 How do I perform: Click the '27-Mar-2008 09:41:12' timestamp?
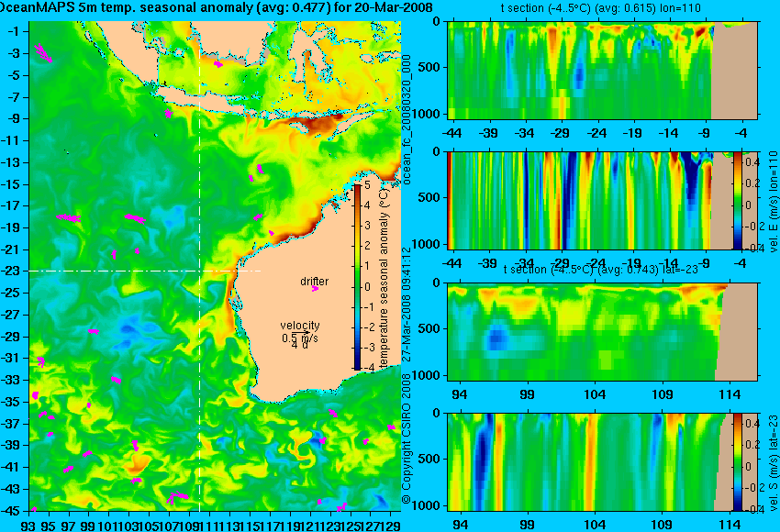pyautogui.click(x=407, y=305)
